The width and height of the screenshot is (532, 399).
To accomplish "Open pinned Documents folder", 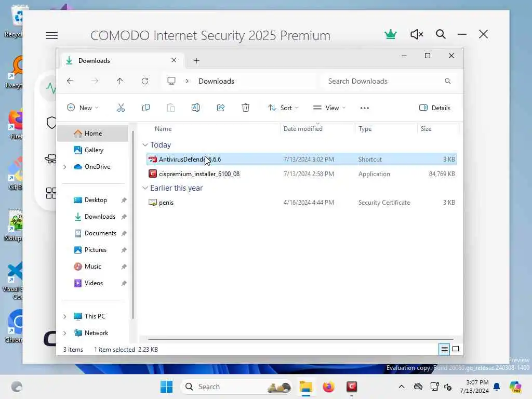I will pyautogui.click(x=100, y=233).
